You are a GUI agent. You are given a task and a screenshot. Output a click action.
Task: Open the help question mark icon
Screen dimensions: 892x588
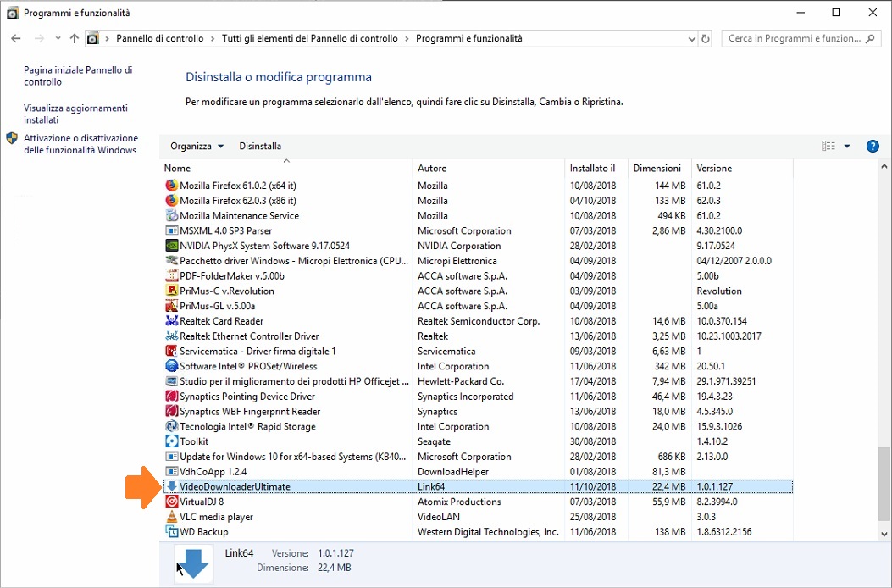click(x=873, y=147)
